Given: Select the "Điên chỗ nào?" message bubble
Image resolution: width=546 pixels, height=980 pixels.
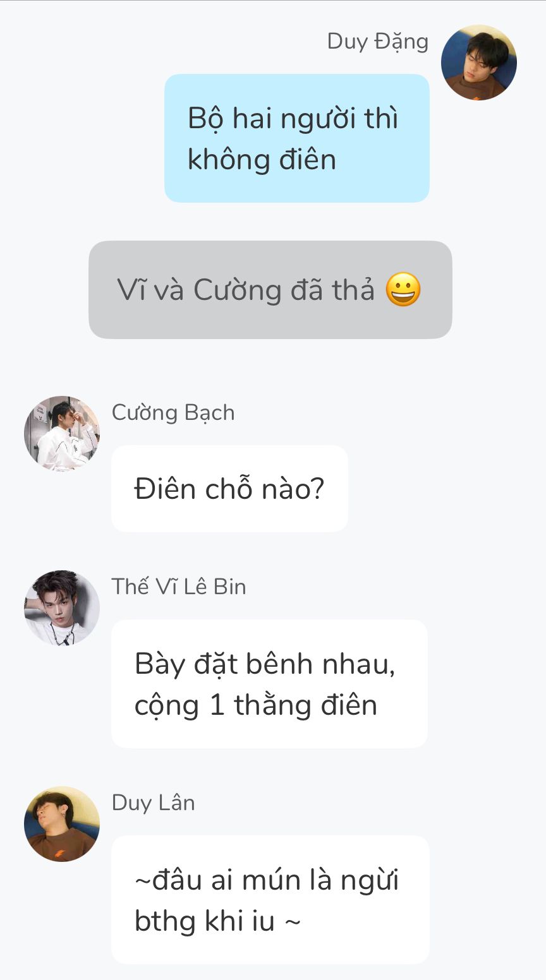Looking at the screenshot, I should [x=229, y=489].
